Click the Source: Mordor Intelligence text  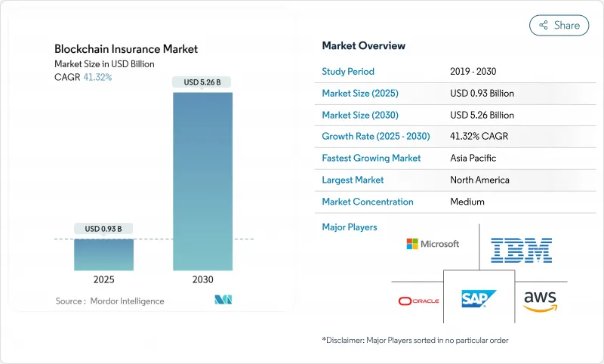[109, 301]
